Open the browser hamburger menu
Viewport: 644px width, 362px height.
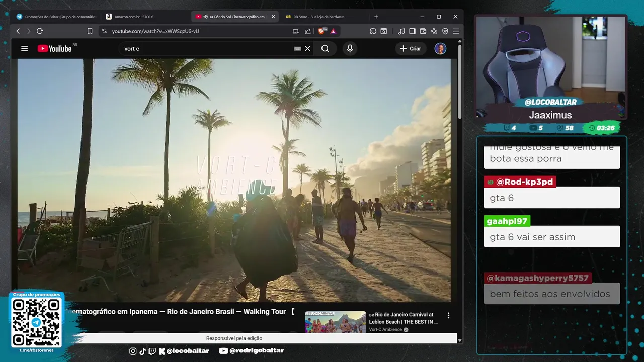click(x=456, y=31)
